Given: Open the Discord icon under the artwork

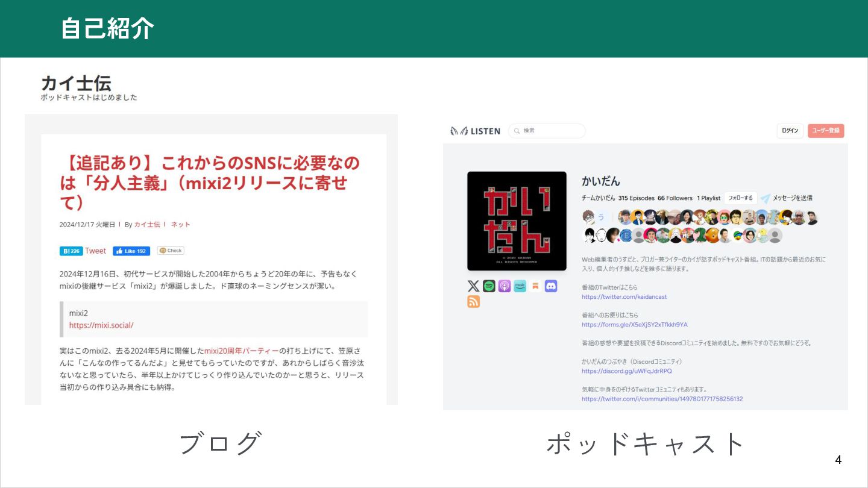Looking at the screenshot, I should (x=551, y=286).
